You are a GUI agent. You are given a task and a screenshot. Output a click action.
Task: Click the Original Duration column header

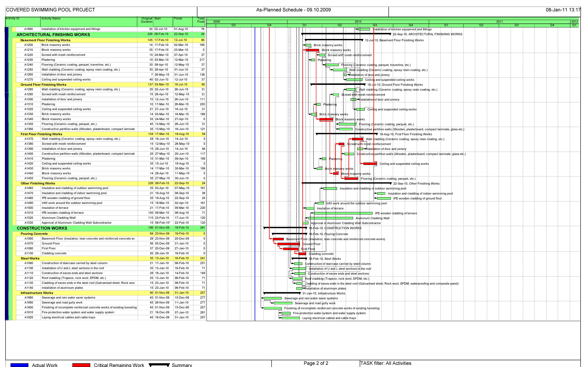point(145,22)
